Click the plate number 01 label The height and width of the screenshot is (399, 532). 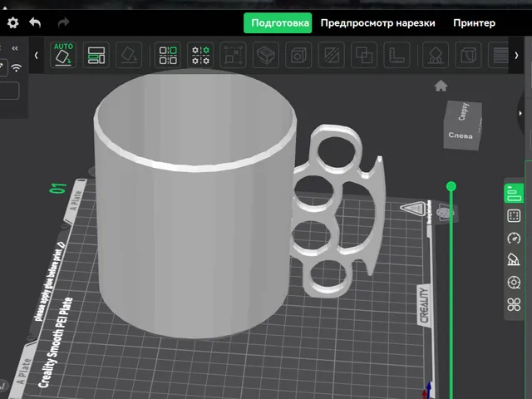(x=58, y=189)
